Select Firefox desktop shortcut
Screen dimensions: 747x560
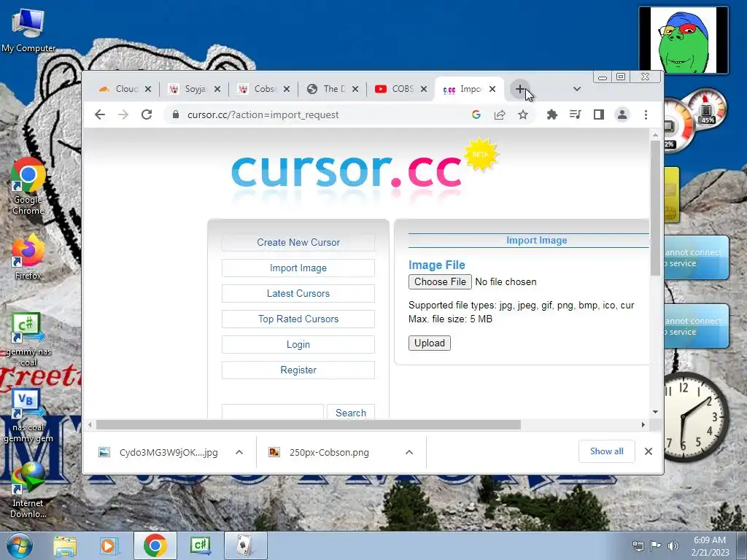28,257
